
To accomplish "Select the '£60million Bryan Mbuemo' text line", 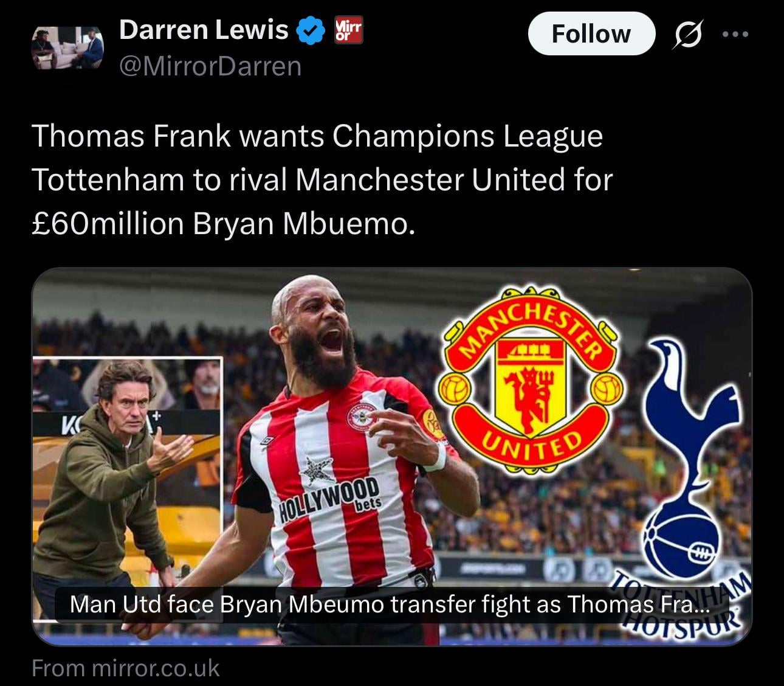I will tap(224, 224).
